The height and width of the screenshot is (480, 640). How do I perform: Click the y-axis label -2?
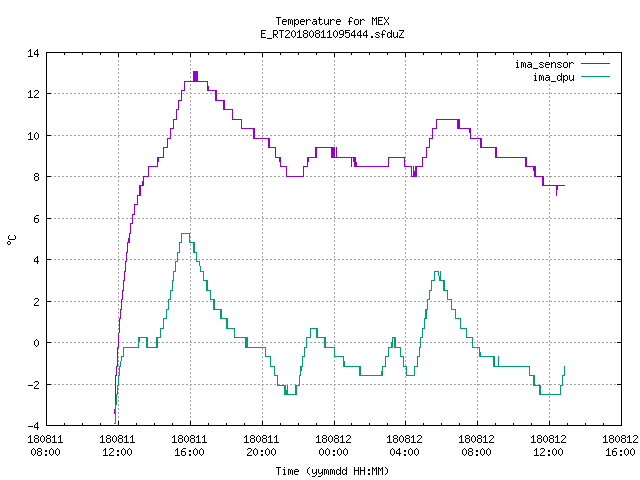pos(33,385)
